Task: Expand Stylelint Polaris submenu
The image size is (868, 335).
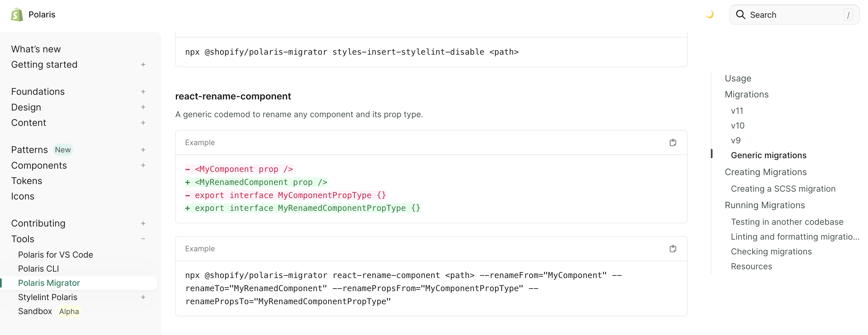Action: (x=143, y=297)
